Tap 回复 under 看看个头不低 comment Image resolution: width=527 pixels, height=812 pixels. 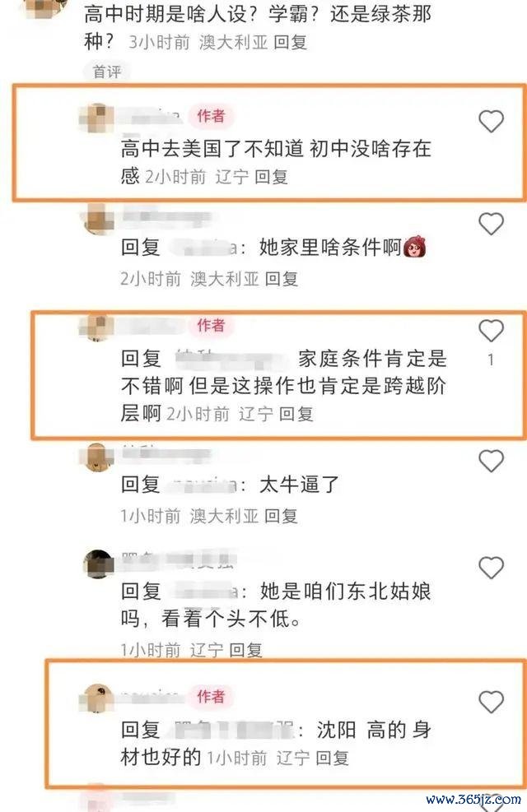[x=245, y=649]
